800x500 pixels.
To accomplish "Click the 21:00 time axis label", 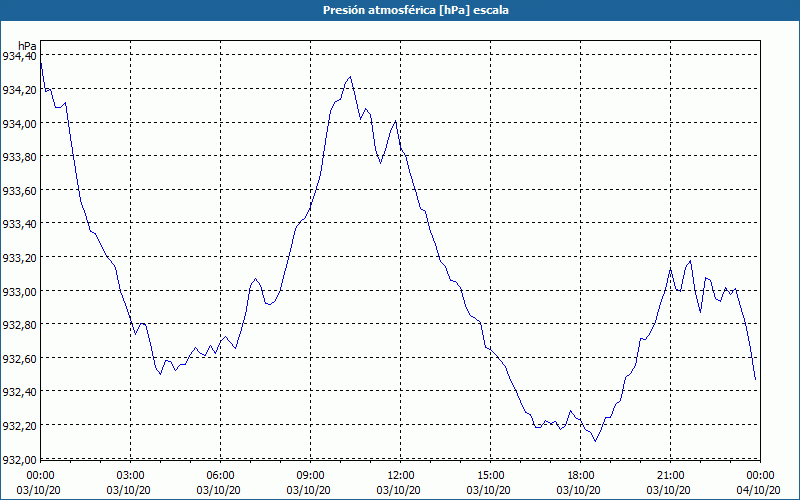I will [x=670, y=476].
